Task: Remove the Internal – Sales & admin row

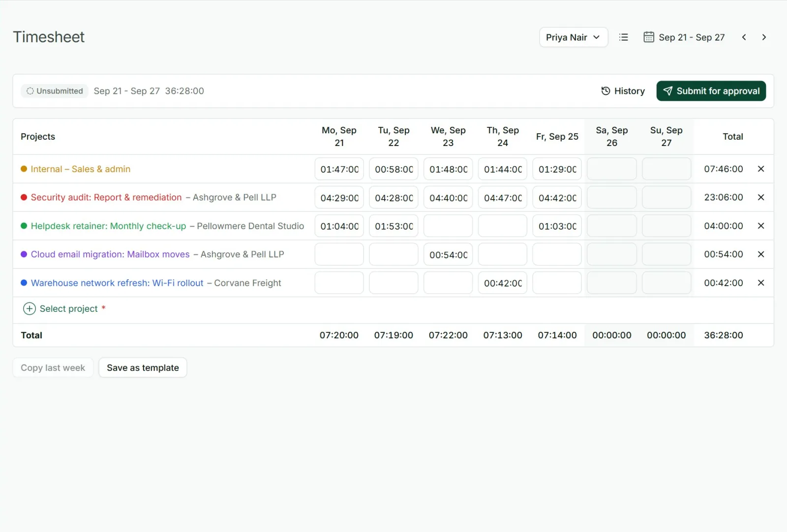Action: click(761, 169)
